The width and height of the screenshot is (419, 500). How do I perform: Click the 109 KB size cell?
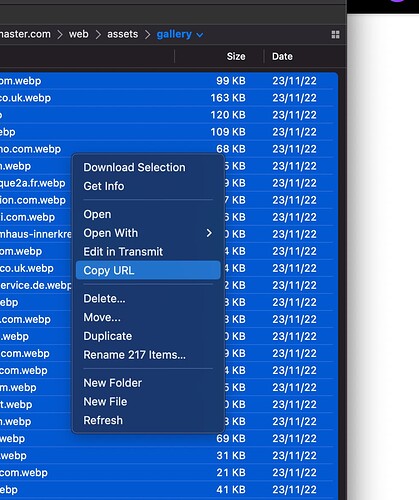pyautogui.click(x=228, y=132)
